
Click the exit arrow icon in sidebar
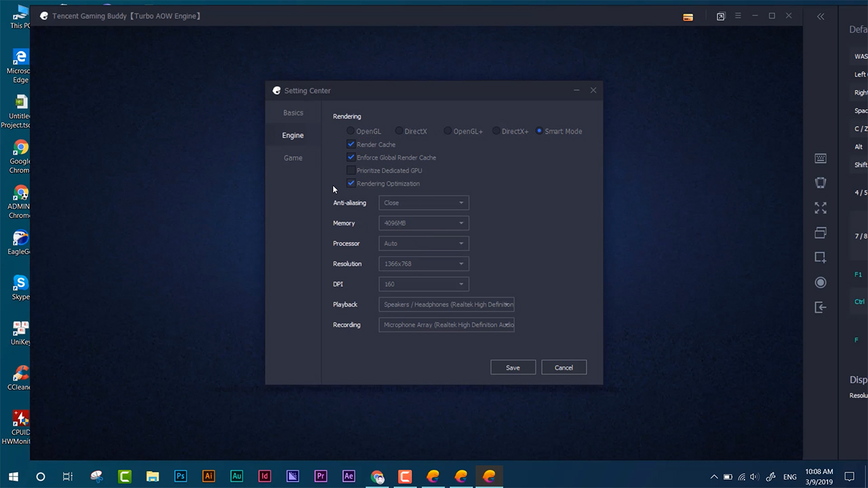(821, 308)
